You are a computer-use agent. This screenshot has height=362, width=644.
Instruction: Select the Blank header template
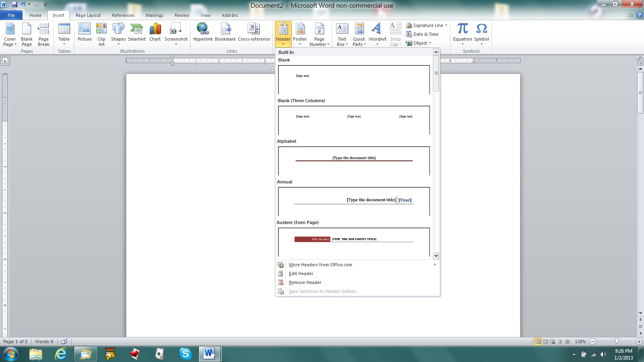click(354, 79)
